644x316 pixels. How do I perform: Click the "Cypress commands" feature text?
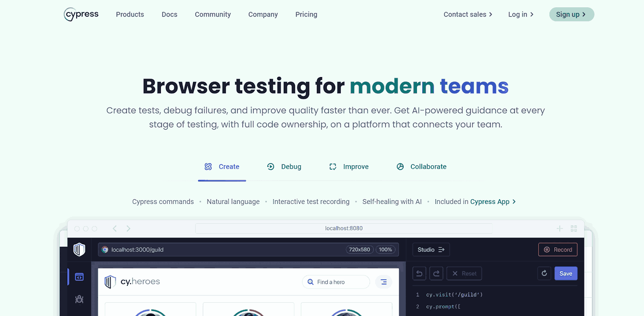(163, 202)
